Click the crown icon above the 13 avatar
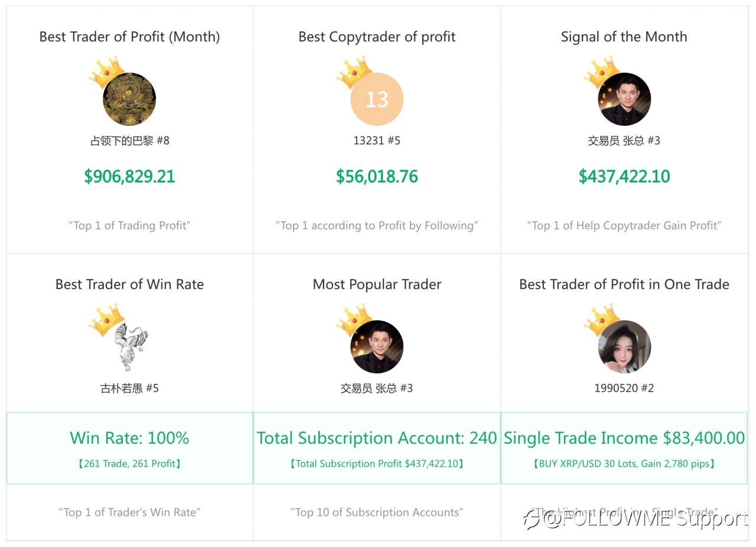Viewport: 756px width, 547px height. tap(354, 72)
